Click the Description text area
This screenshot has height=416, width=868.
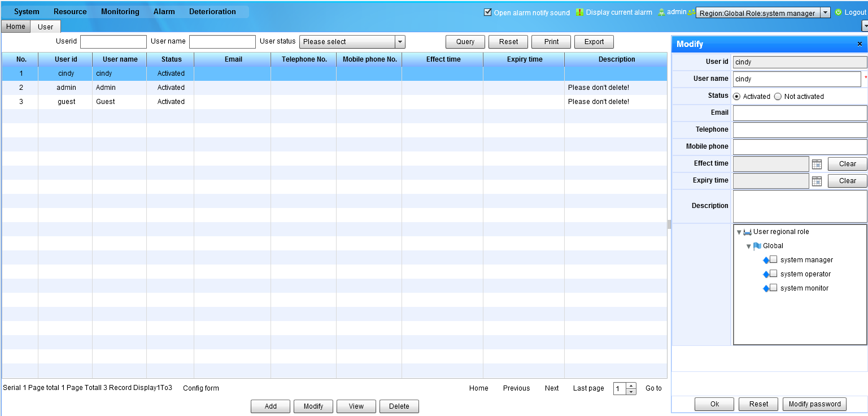(x=800, y=206)
